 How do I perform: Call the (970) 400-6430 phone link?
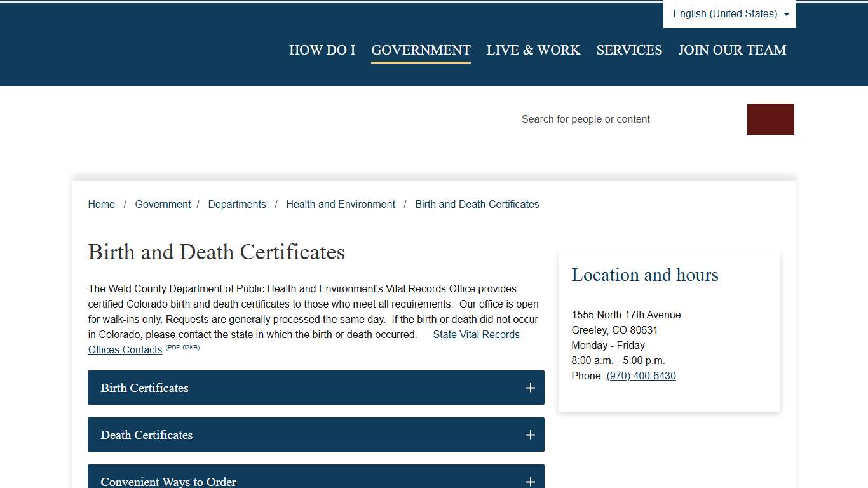point(641,376)
